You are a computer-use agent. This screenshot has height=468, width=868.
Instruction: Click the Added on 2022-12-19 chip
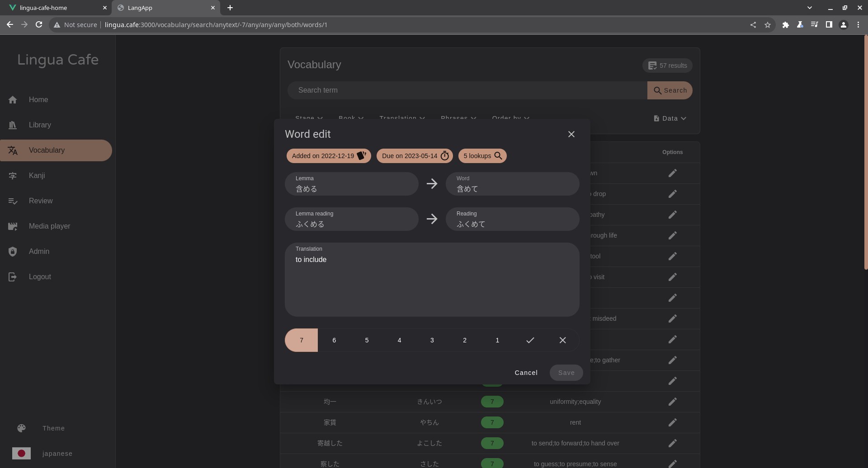(328, 156)
